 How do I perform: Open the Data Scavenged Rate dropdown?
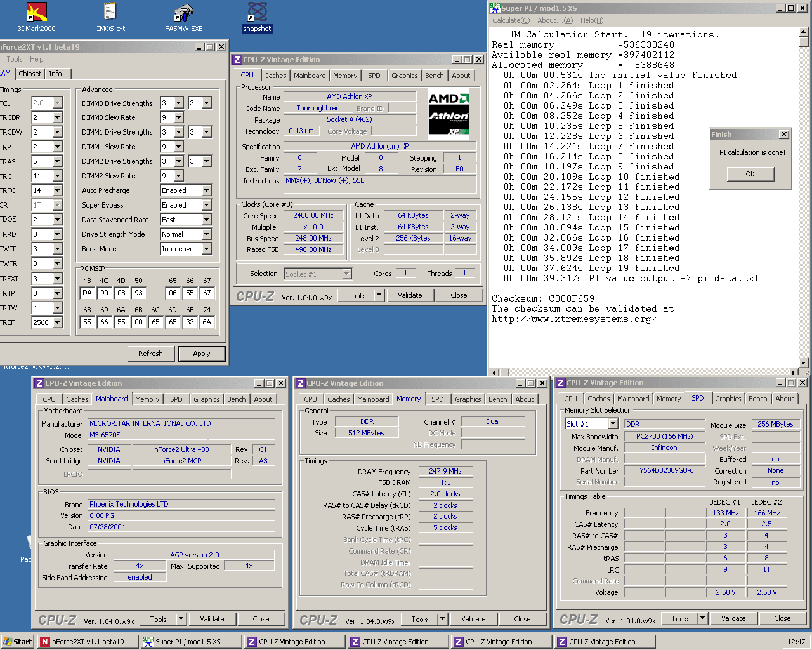coord(206,220)
